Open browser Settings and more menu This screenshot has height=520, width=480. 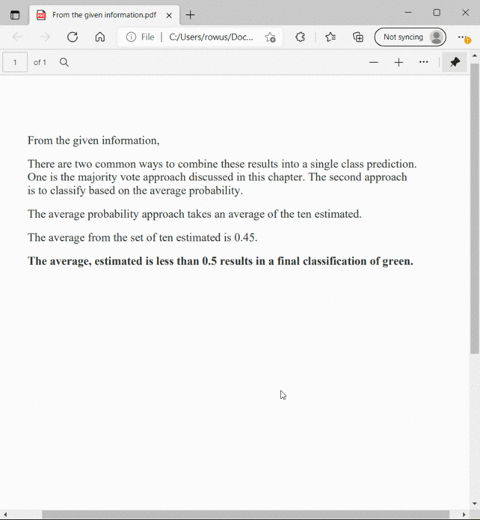(x=463, y=37)
